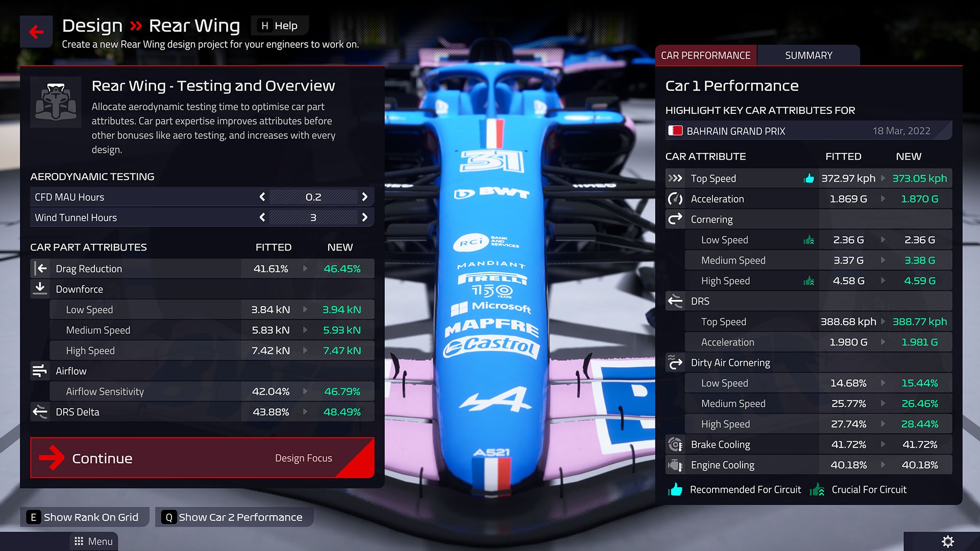Click the right arrow to increase CFD MAU Hours

click(365, 196)
